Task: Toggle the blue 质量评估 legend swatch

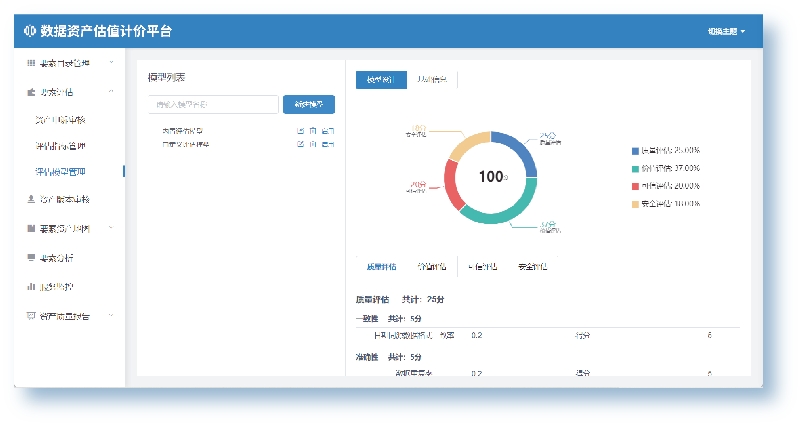Action: pos(635,151)
